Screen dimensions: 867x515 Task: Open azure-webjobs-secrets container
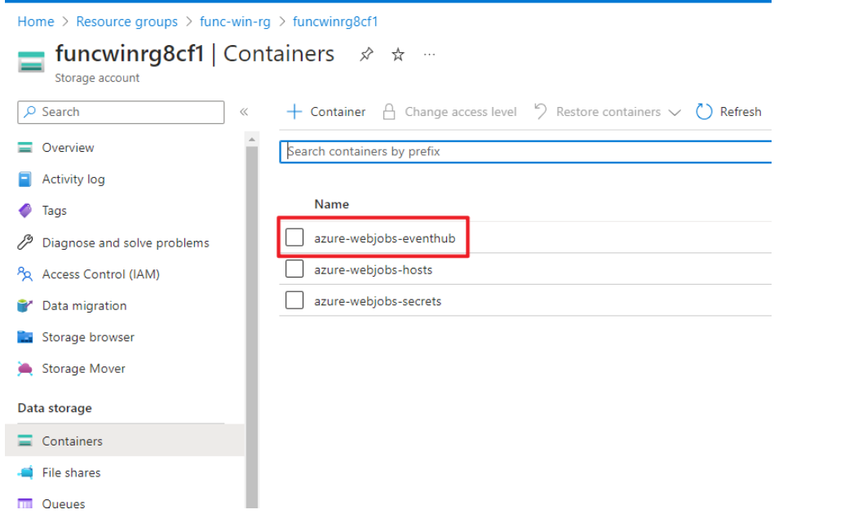(378, 301)
